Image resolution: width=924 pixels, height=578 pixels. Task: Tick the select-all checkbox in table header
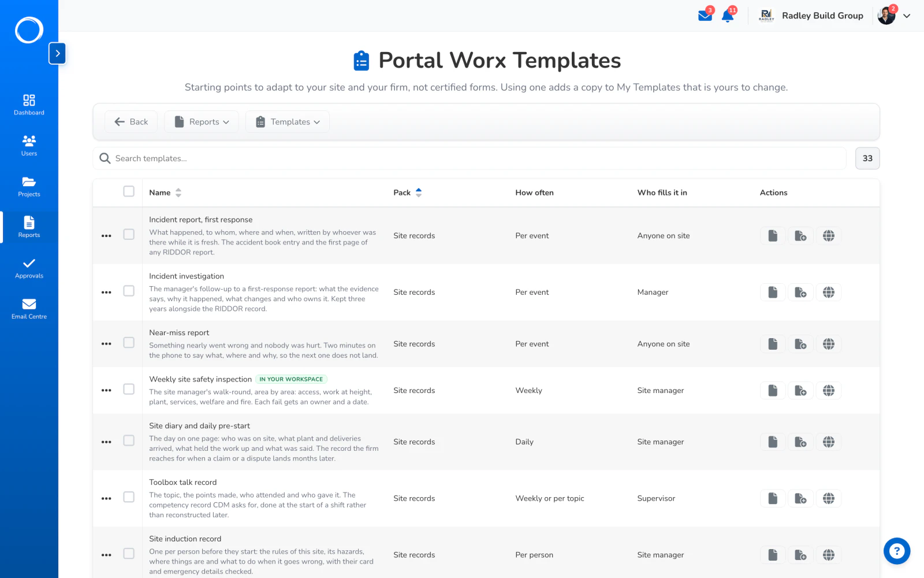(129, 191)
